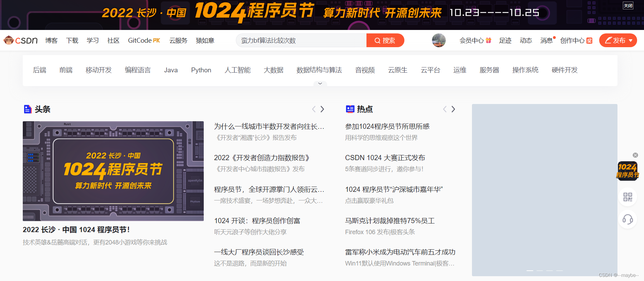Click the 发布 button
The image size is (644, 281).
618,40
